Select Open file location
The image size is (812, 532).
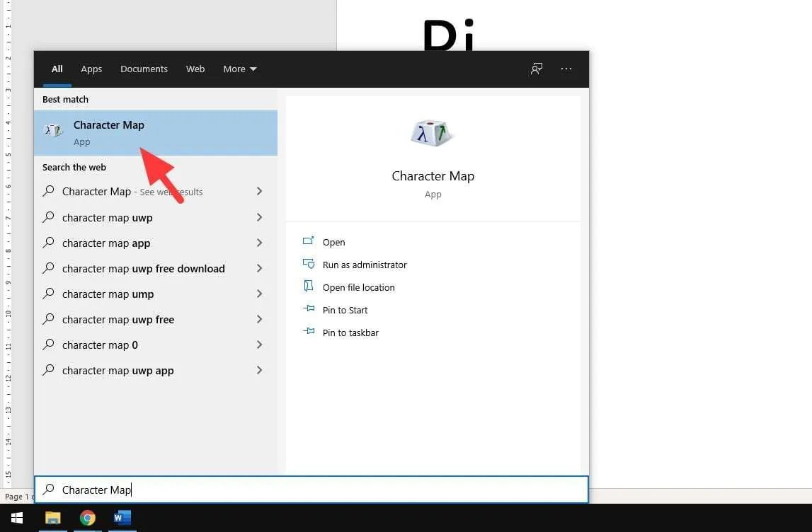point(358,288)
